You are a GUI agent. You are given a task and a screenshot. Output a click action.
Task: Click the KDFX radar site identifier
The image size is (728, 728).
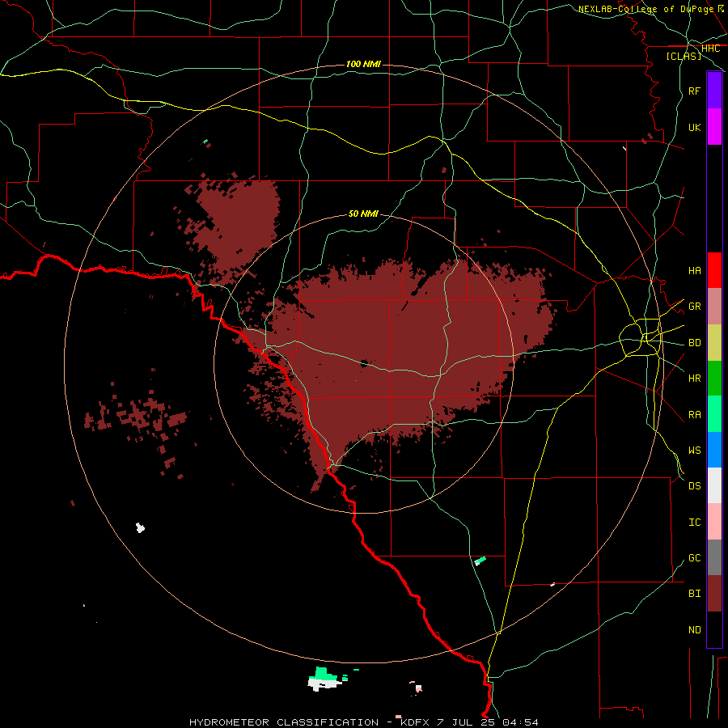click(x=415, y=722)
